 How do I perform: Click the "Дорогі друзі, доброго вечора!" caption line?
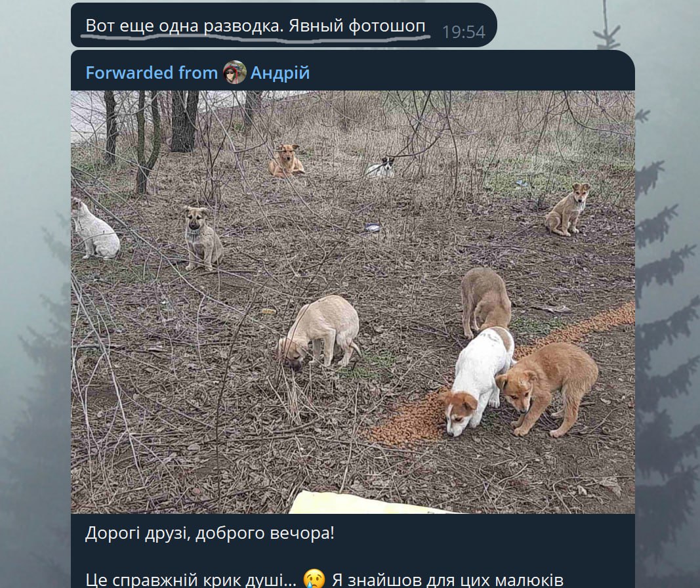coord(209,532)
